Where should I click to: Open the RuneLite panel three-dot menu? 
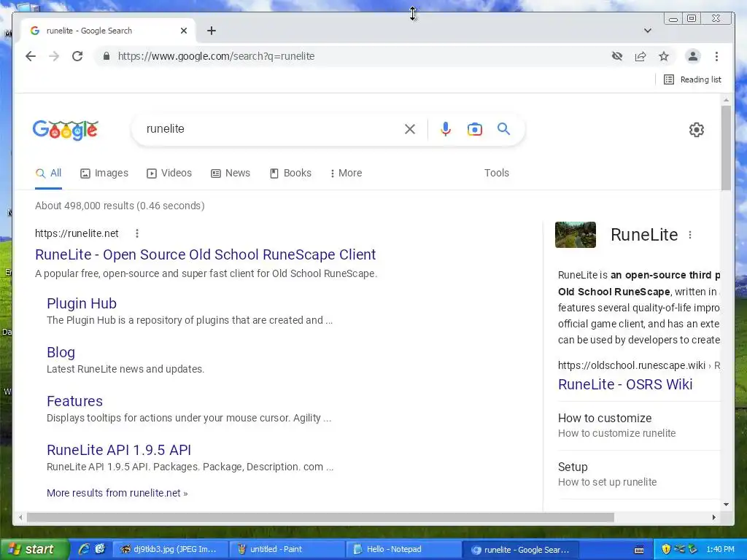[x=690, y=235]
